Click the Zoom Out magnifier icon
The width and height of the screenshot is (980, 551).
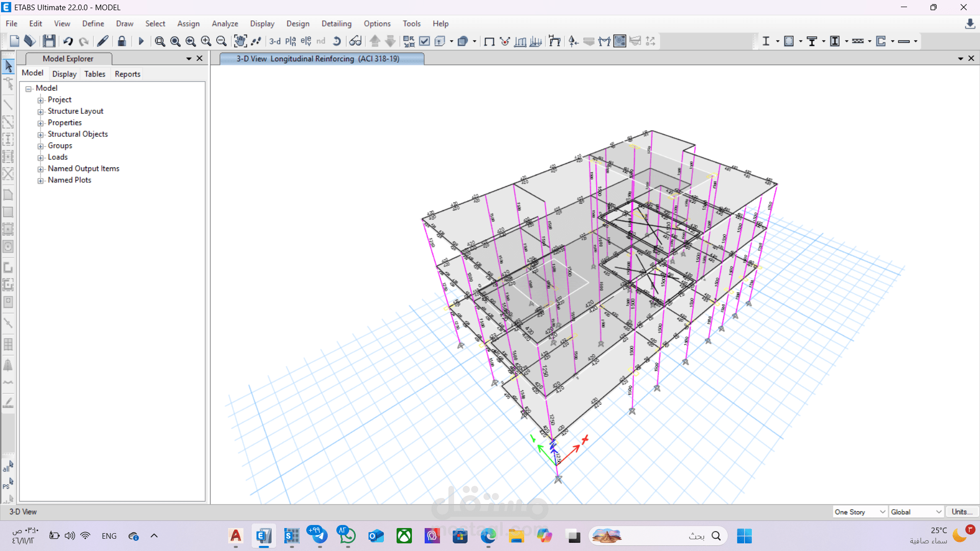(222, 41)
